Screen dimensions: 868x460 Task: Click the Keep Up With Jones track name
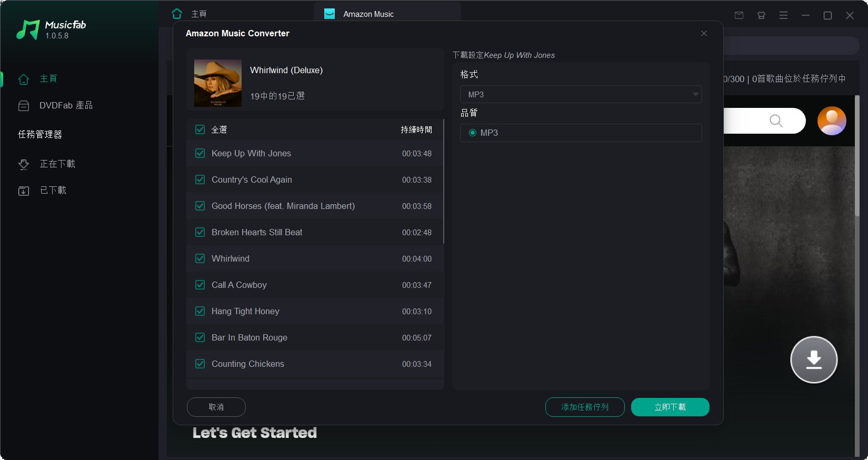click(x=251, y=153)
